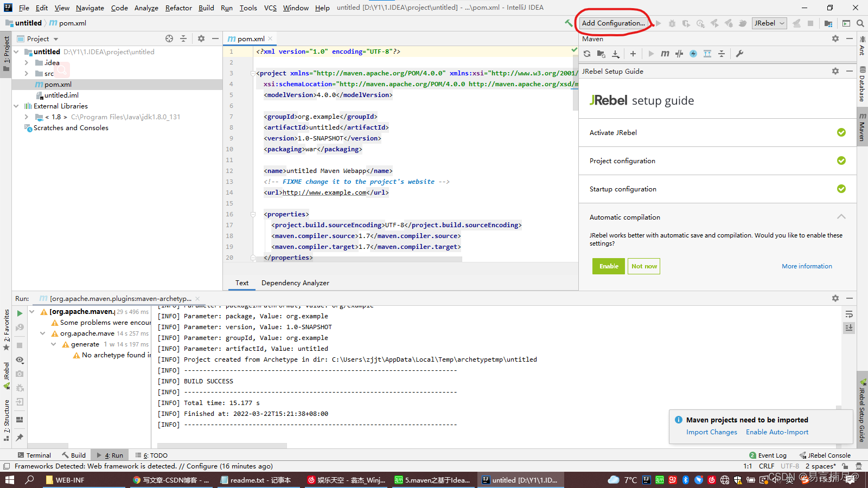Reimport all Maven projects icon
Screen dimensions: 868x488
(x=587, y=54)
